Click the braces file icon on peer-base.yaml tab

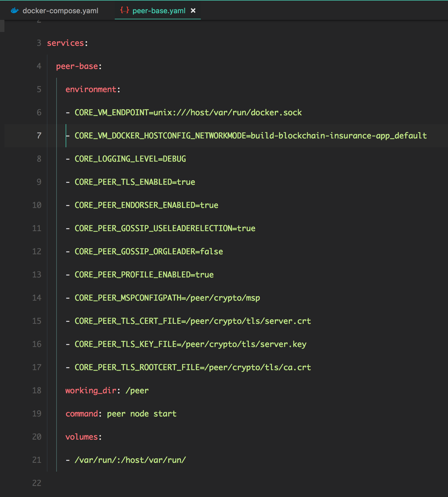click(125, 10)
